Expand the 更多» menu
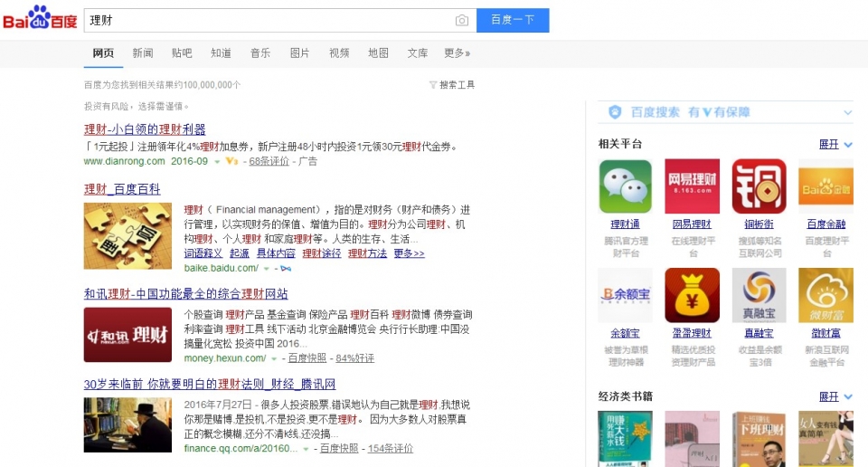This screenshot has height=467, width=868. pyautogui.click(x=458, y=53)
